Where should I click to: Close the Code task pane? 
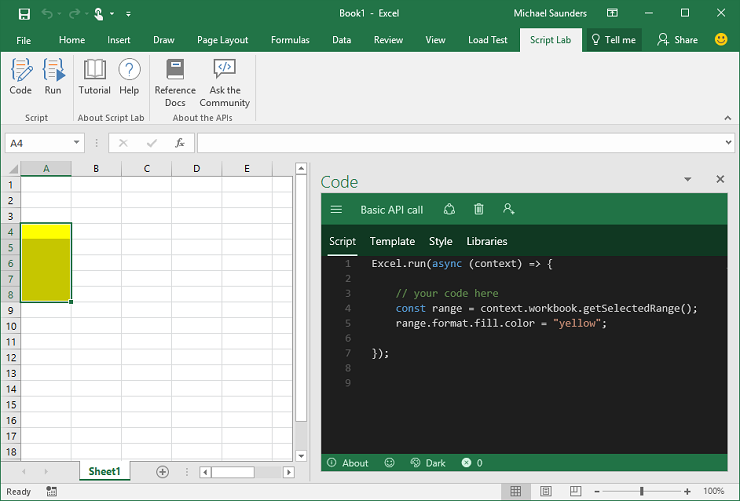(x=720, y=179)
